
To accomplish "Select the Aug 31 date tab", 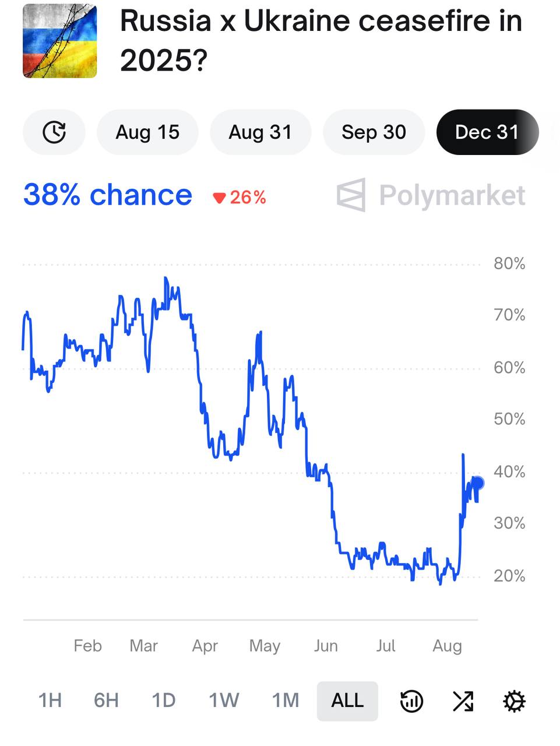I will (x=260, y=132).
